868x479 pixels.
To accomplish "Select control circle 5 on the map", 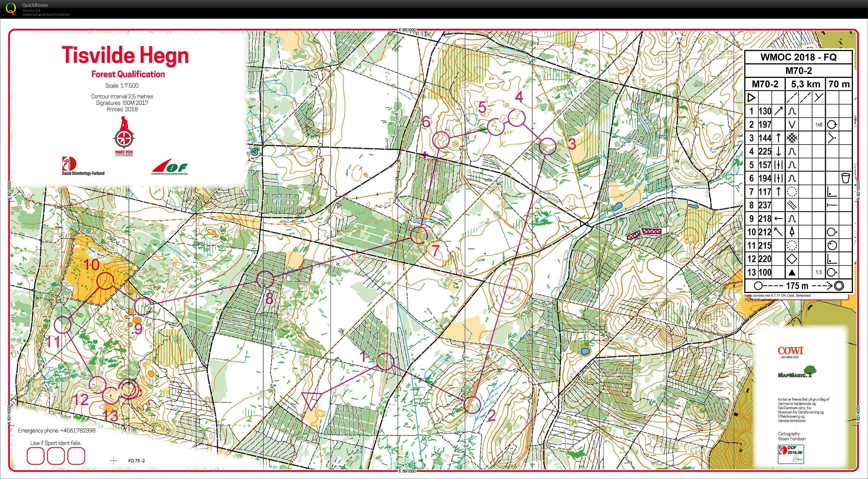I will pyautogui.click(x=495, y=127).
